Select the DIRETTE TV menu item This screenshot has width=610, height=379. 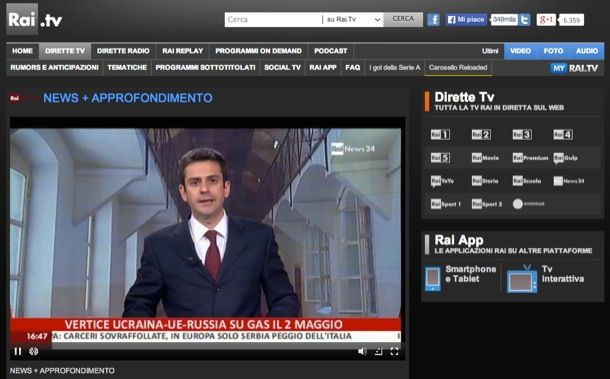[65, 51]
